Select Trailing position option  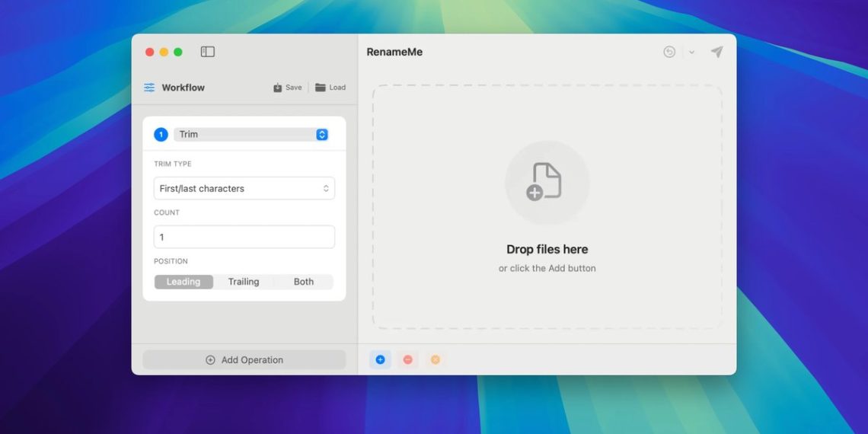click(x=244, y=282)
